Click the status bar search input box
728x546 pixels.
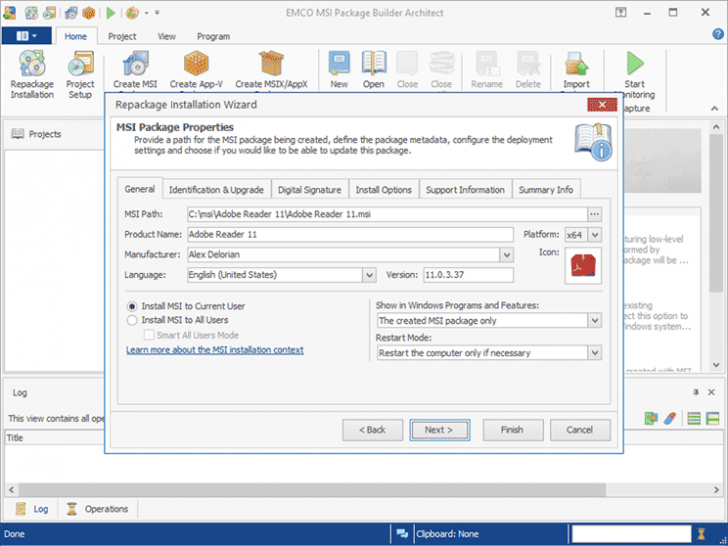tap(631, 533)
